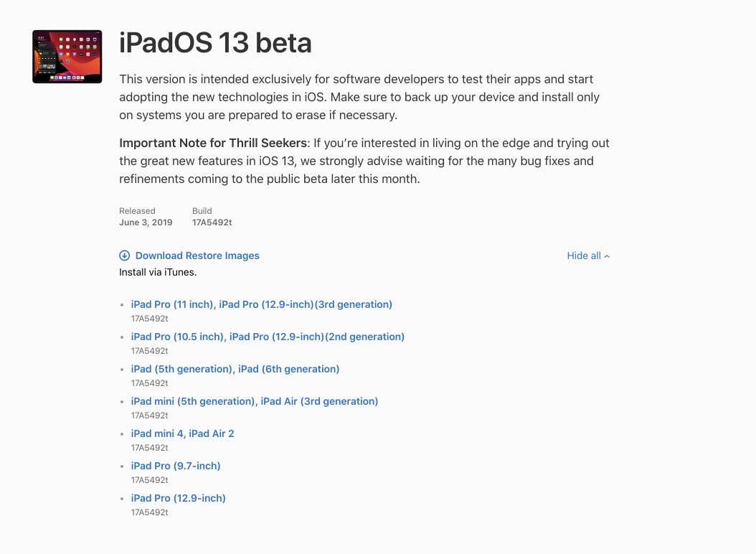This screenshot has height=554, width=756.
Task: Open Download Restore Images link
Action: (197, 255)
